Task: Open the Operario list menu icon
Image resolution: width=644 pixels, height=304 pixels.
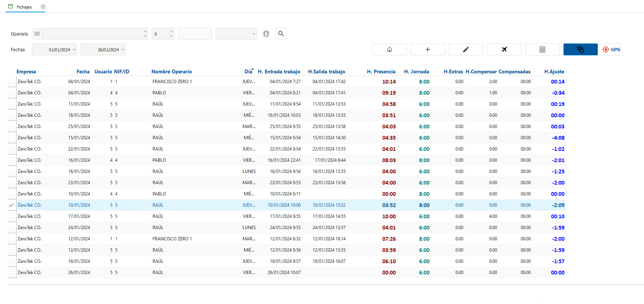Action: click(x=37, y=34)
